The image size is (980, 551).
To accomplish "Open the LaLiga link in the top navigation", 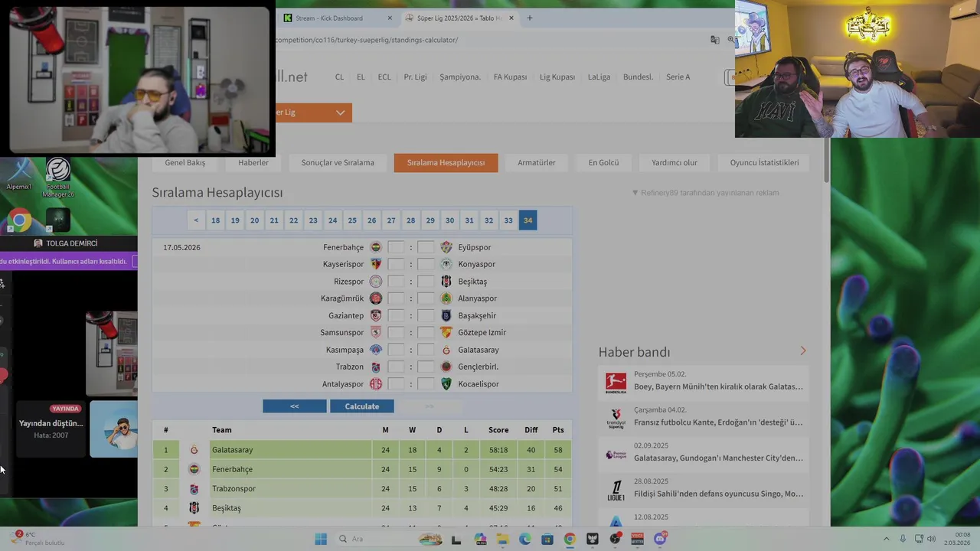I will click(x=599, y=77).
